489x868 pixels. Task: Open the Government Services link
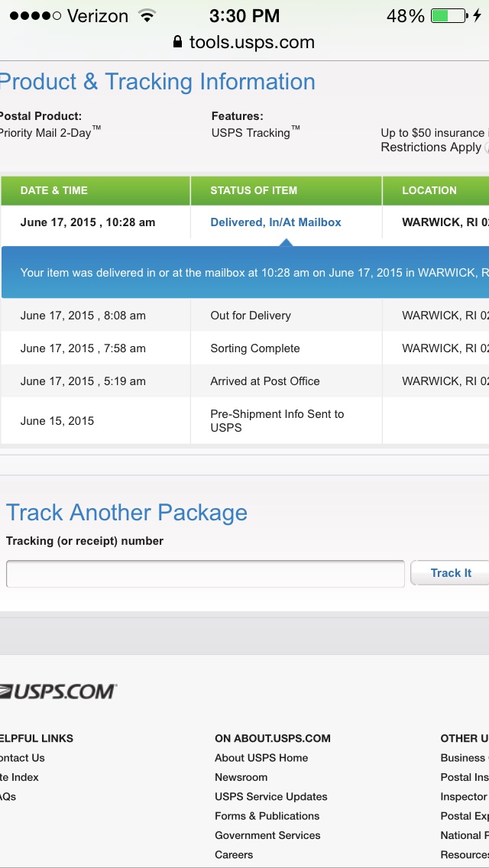[x=267, y=835]
